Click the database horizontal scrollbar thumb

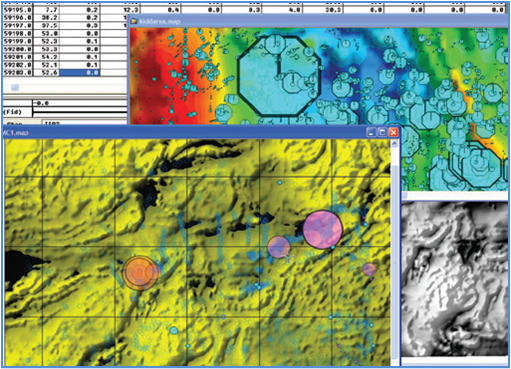coord(15,87)
